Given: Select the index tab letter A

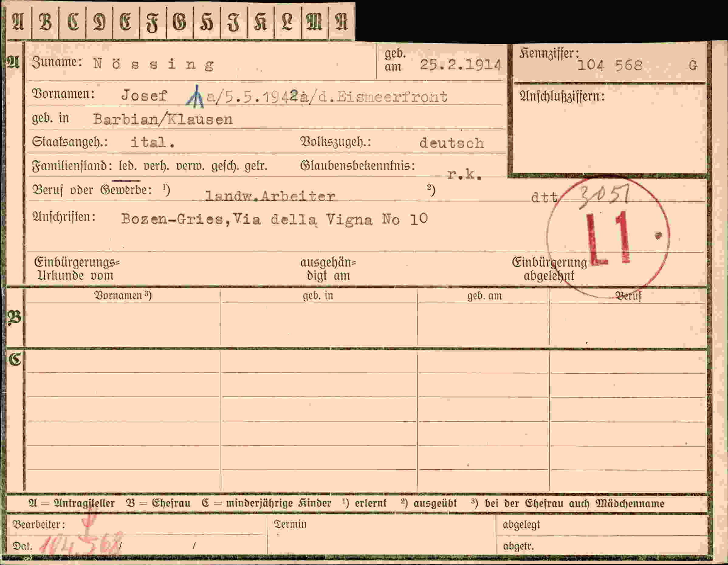Looking at the screenshot, I should tap(18, 22).
